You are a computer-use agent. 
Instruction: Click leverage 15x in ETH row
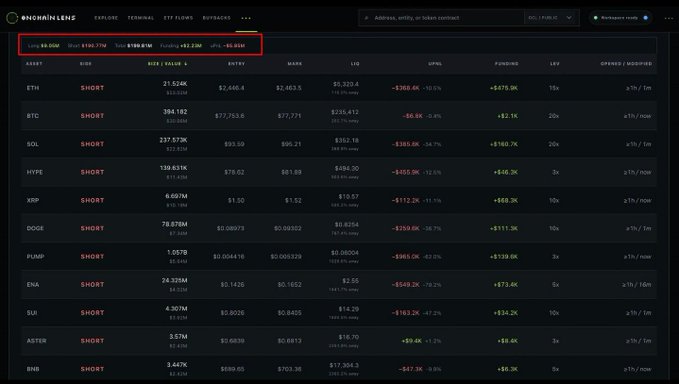[x=554, y=88]
